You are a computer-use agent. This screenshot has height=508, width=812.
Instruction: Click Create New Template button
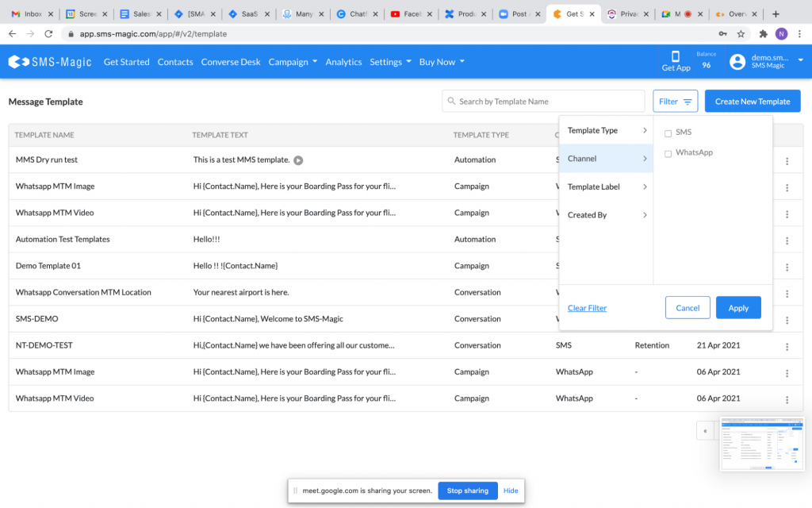coord(752,101)
